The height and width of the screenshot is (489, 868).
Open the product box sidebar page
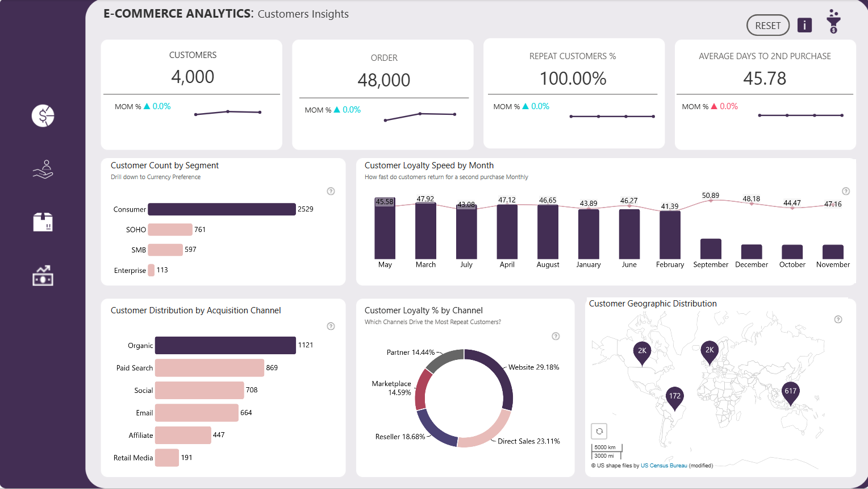[x=43, y=222]
